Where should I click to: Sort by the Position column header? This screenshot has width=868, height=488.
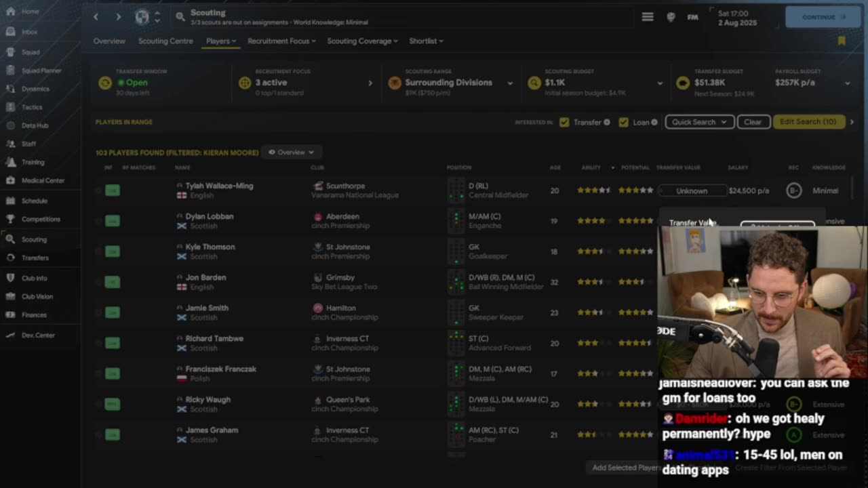coord(458,167)
